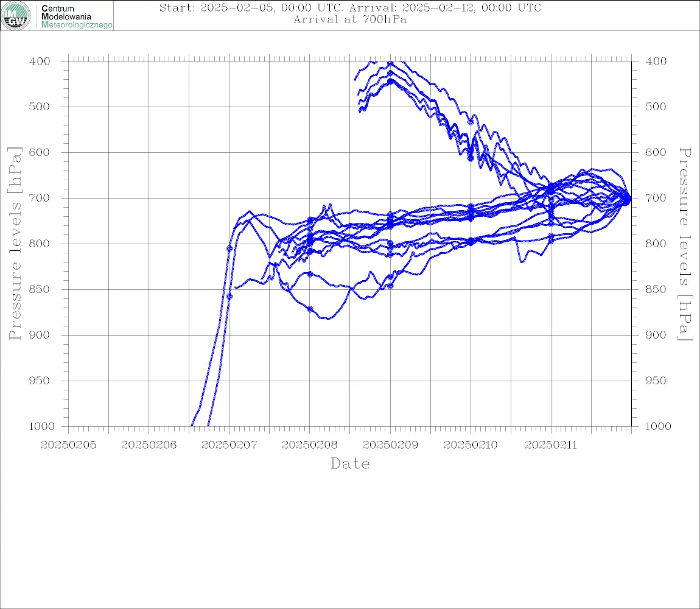Click the Start and Arrival date title line
The width and height of the screenshot is (700, 609).
[350, 8]
